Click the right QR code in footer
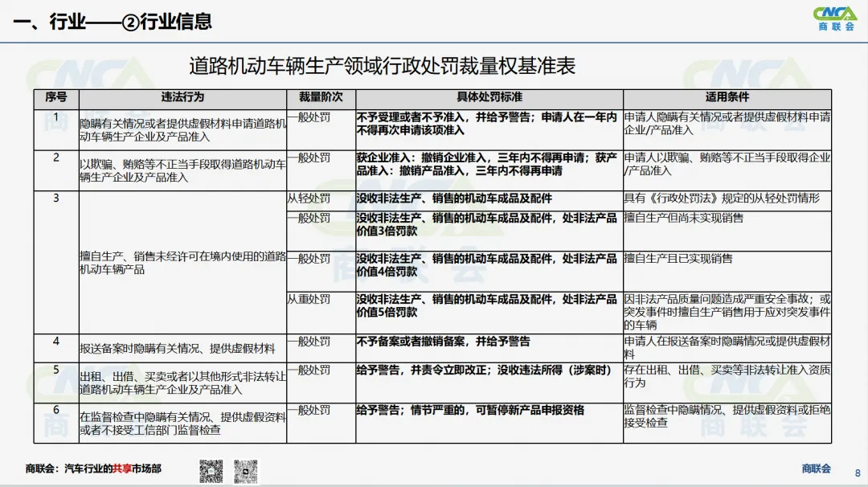Screen dimensions: 868x487 pyautogui.click(x=245, y=471)
